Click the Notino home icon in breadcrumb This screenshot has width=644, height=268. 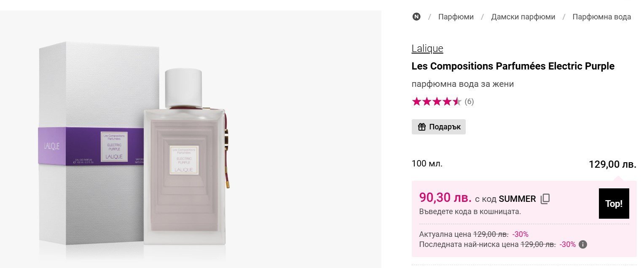pyautogui.click(x=416, y=17)
